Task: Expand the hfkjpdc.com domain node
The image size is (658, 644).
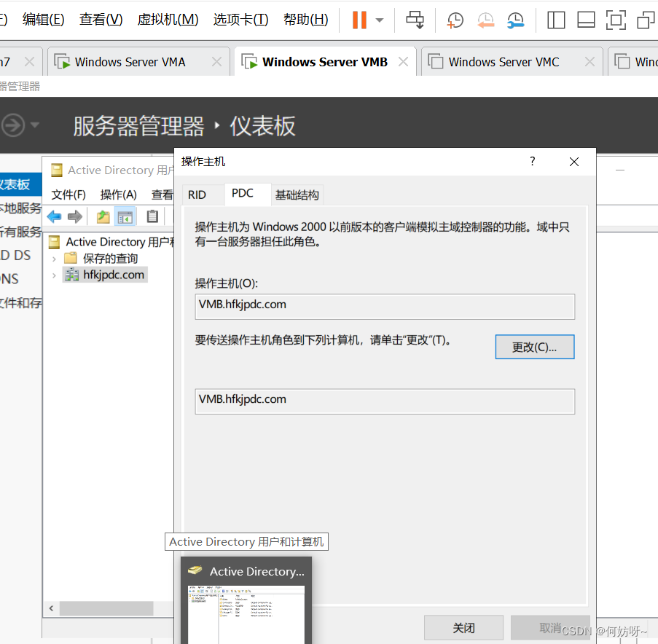Action: [x=54, y=275]
